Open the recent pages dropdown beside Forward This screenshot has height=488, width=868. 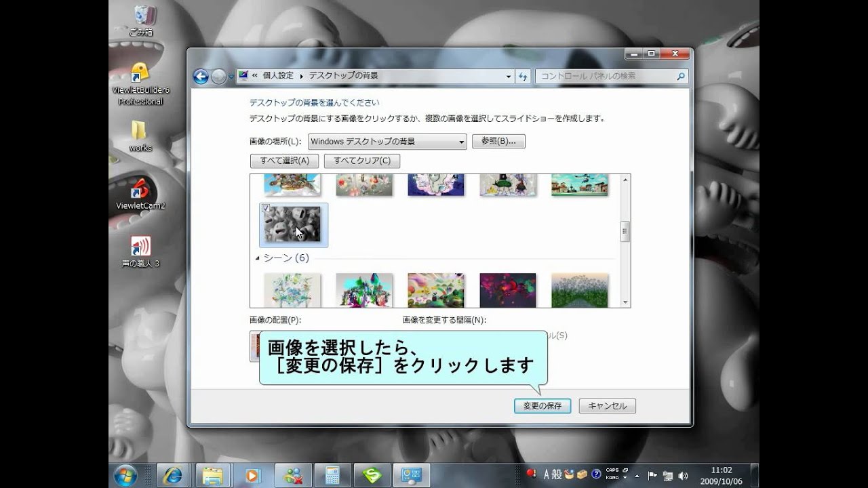click(231, 77)
